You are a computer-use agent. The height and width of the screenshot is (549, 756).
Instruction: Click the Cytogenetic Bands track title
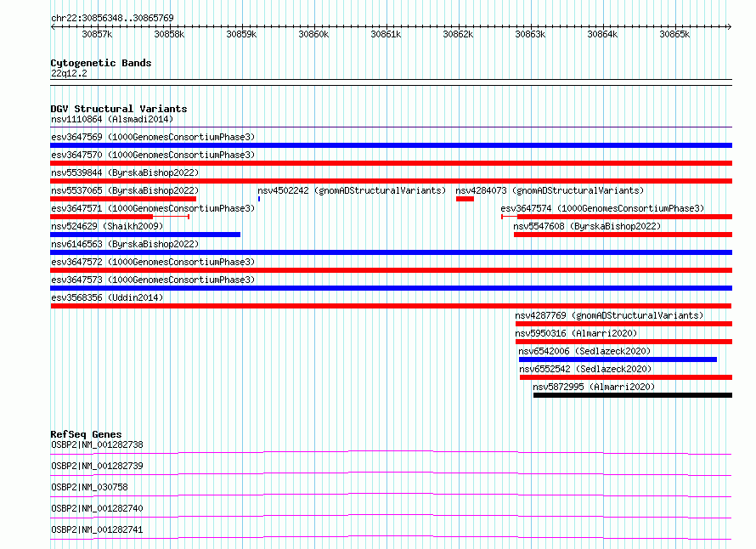[x=101, y=63]
